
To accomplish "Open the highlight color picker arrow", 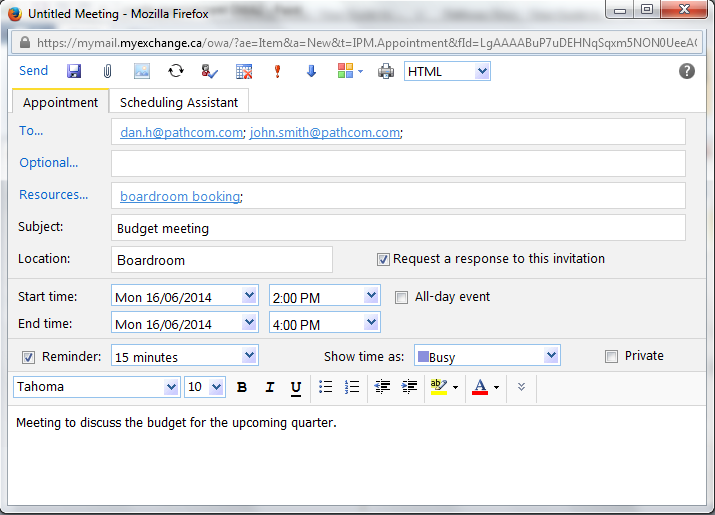I will click(x=456, y=388).
